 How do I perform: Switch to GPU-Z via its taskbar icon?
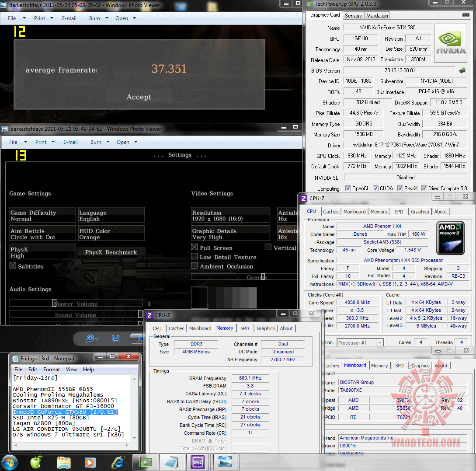[146, 463]
